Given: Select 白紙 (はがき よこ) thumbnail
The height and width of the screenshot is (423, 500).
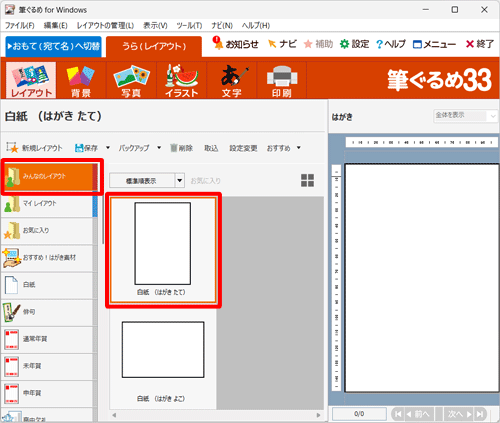Looking at the screenshot, I should click(x=163, y=358).
